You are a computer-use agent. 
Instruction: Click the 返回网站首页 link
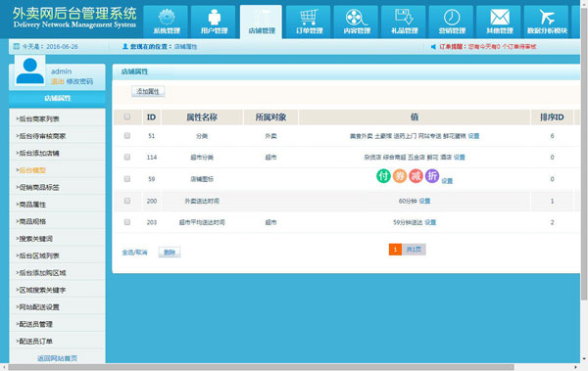tap(58, 358)
